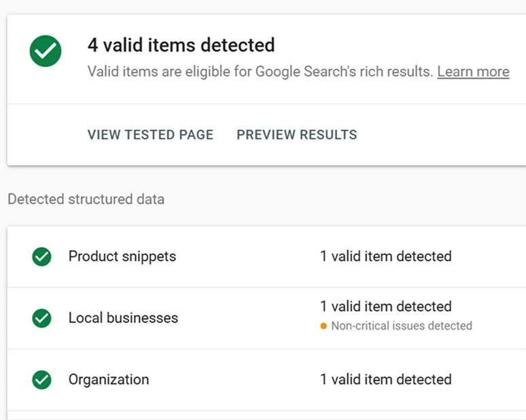Select the Non-critical issues detected text

[x=401, y=326]
